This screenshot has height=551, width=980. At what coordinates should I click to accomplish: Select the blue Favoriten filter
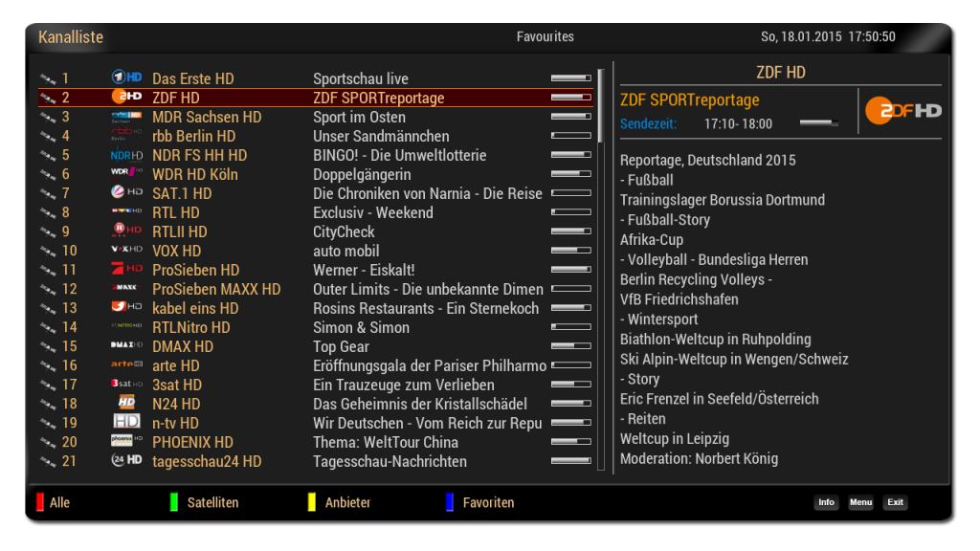tap(480, 502)
